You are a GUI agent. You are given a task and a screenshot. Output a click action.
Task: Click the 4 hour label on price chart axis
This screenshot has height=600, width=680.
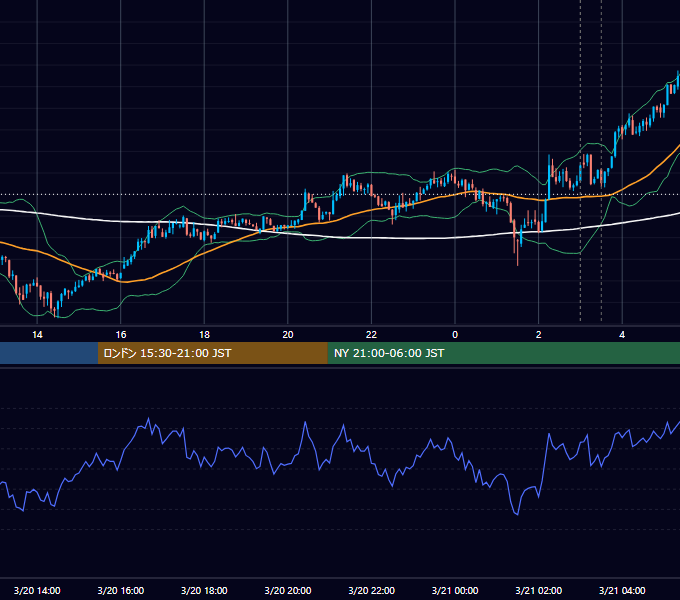coord(622,335)
